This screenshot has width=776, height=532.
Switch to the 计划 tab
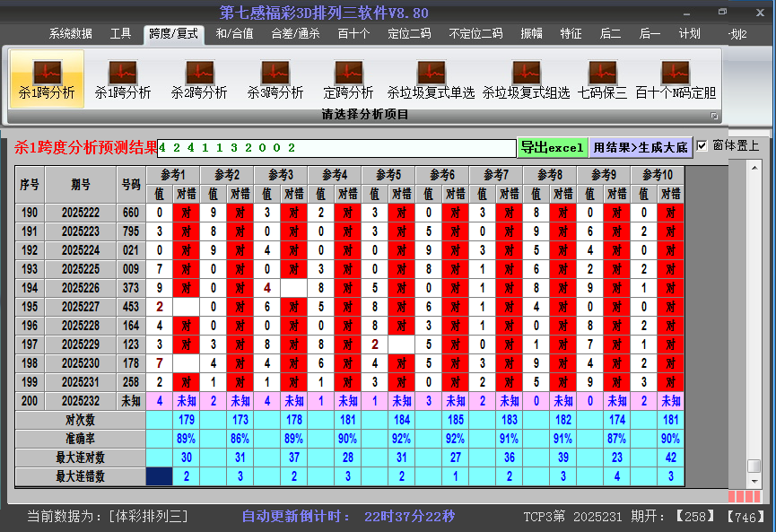(x=689, y=34)
